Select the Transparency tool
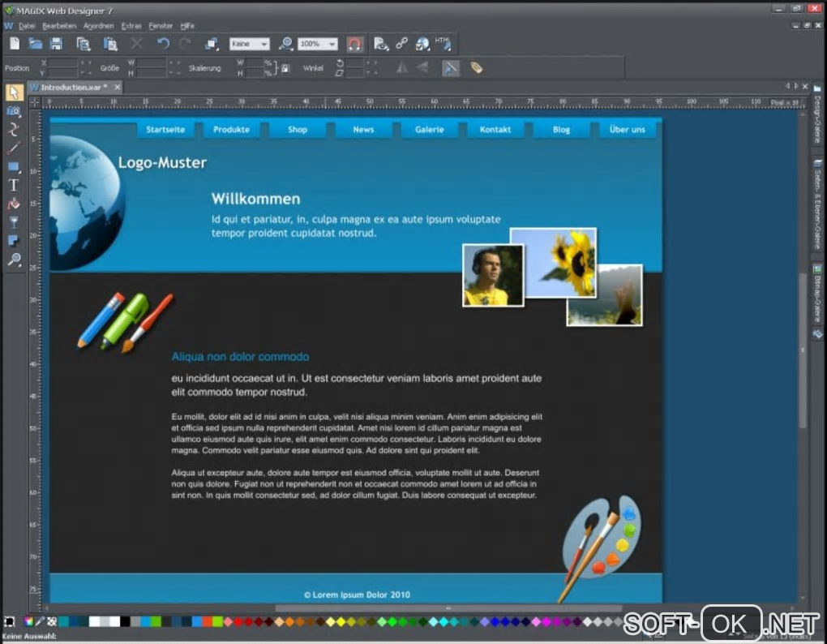 [14, 222]
